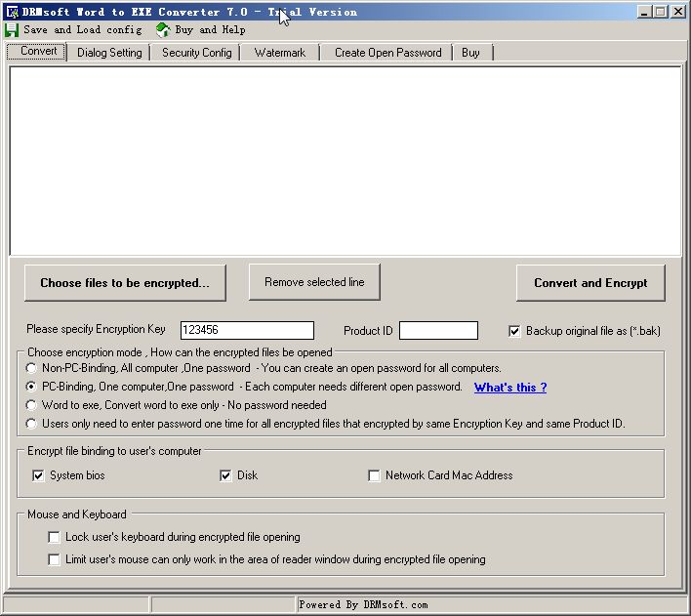Click the Mouse and Keyboard group label

[77, 514]
